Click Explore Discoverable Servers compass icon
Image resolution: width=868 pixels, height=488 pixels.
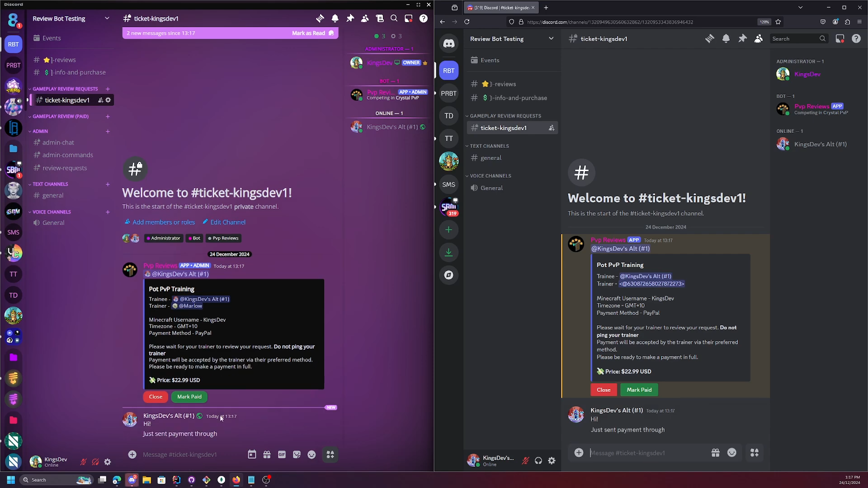point(448,275)
